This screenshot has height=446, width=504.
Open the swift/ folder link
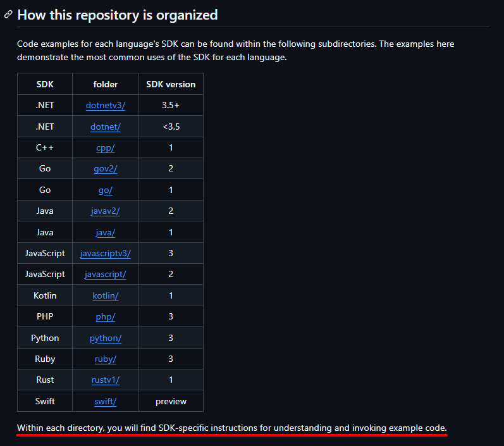pos(106,401)
